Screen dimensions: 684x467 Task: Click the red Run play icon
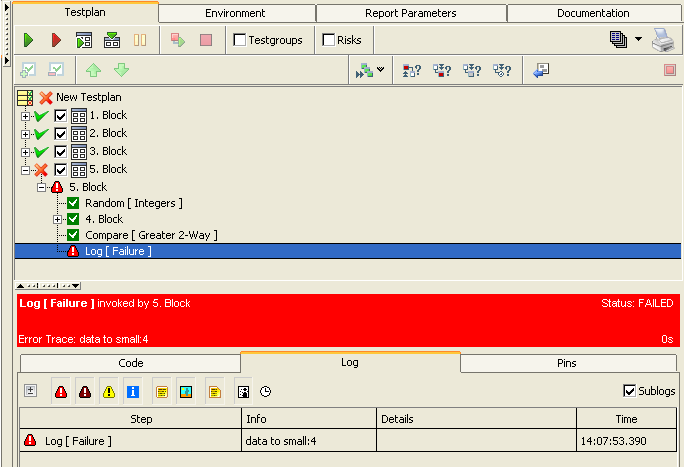coord(56,40)
